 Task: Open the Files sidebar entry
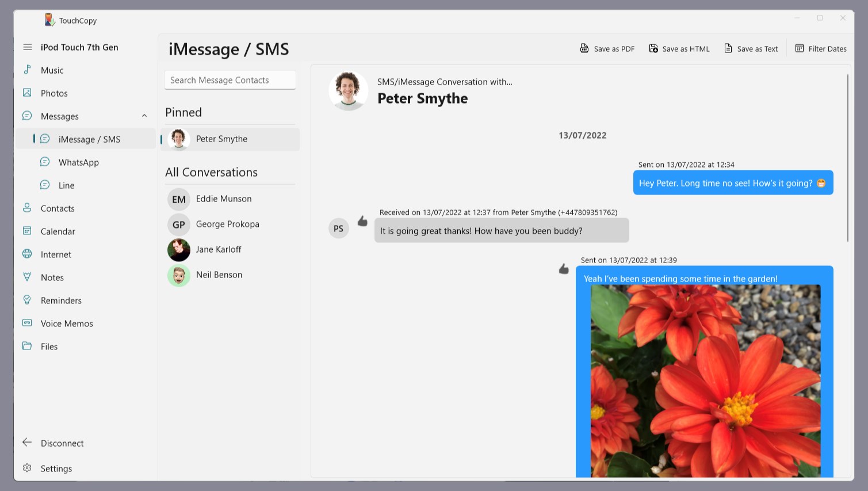click(x=85, y=347)
